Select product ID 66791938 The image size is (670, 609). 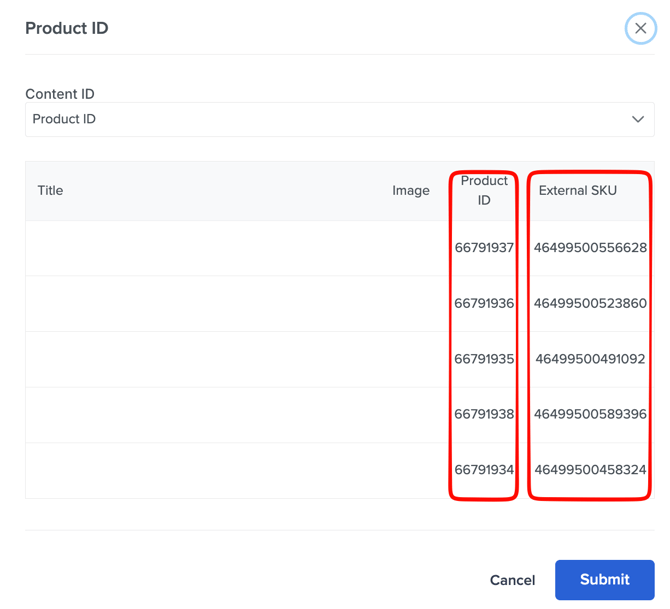click(x=484, y=414)
